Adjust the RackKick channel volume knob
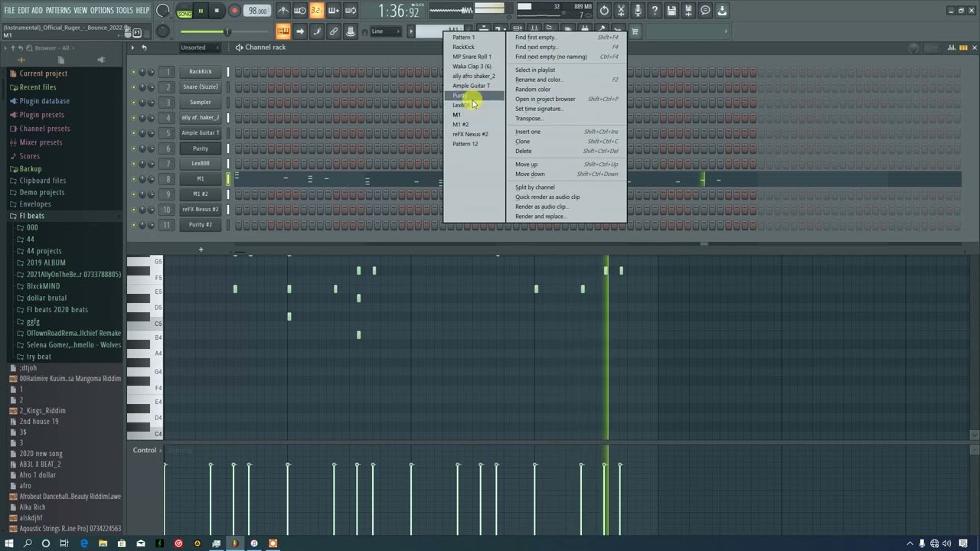Viewport: 980px width, 551px height. [151, 72]
